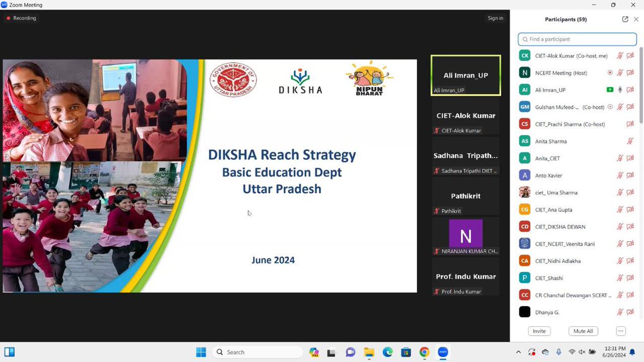Viewport: 644px width, 362px height.
Task: Click Ali Imran_UP's active microphone icon
Action: coord(620,90)
